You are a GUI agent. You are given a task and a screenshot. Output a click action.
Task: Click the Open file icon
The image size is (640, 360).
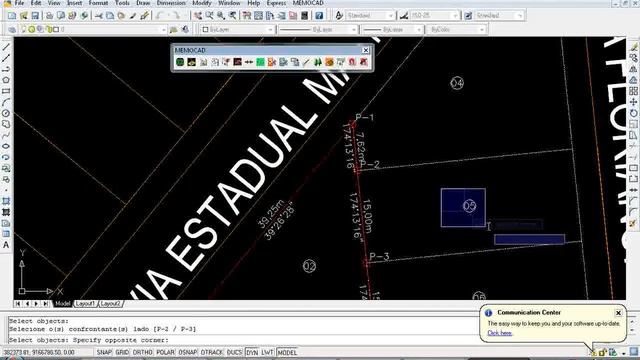pos(24,16)
